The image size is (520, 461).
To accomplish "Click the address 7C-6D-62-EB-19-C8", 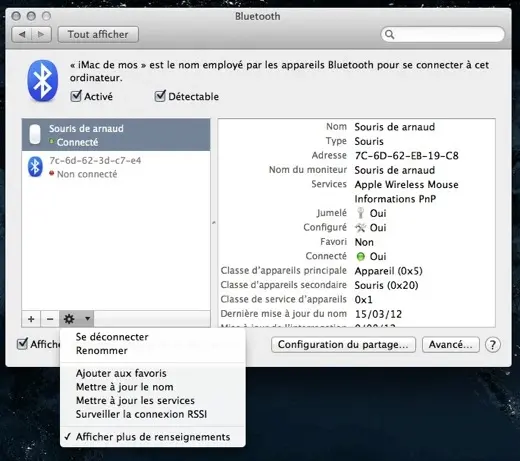I will click(x=406, y=156).
